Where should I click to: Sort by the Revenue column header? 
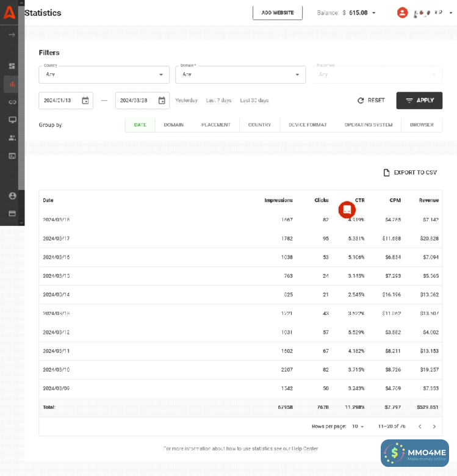point(429,200)
